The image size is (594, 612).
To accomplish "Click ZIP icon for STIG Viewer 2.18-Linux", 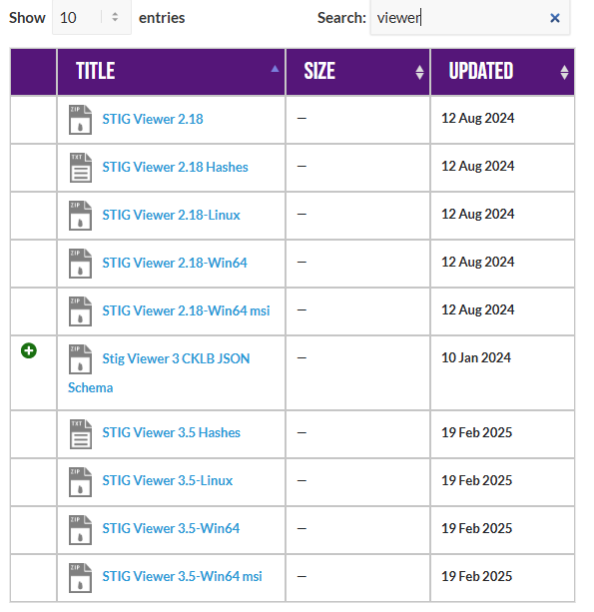I will click(80, 216).
